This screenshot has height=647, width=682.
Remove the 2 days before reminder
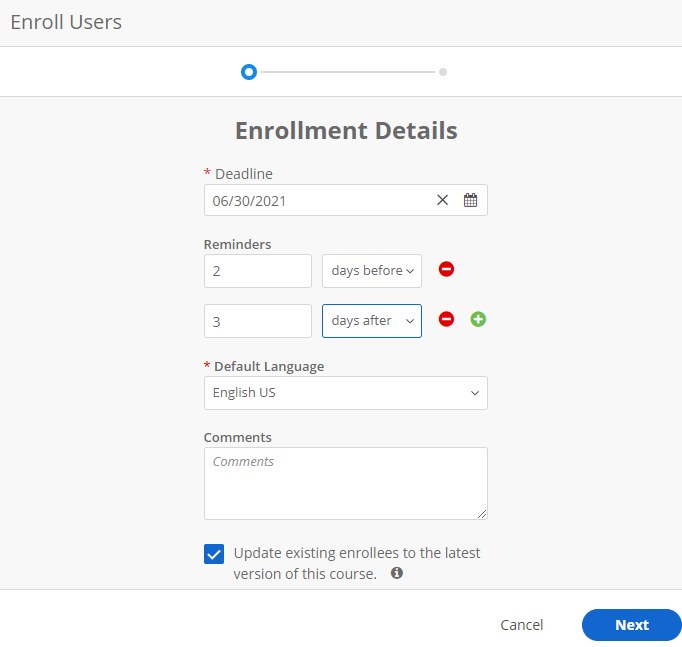(447, 270)
